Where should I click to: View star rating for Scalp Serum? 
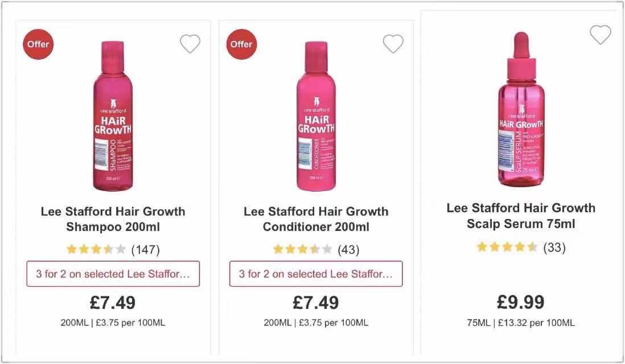(x=507, y=247)
